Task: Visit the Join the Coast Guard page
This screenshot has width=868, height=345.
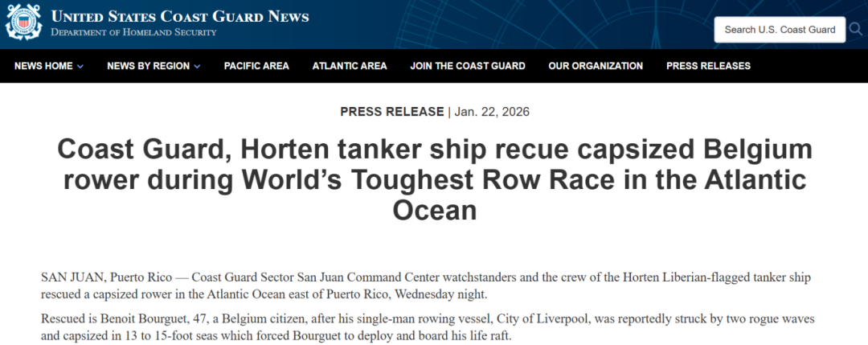Action: click(468, 66)
